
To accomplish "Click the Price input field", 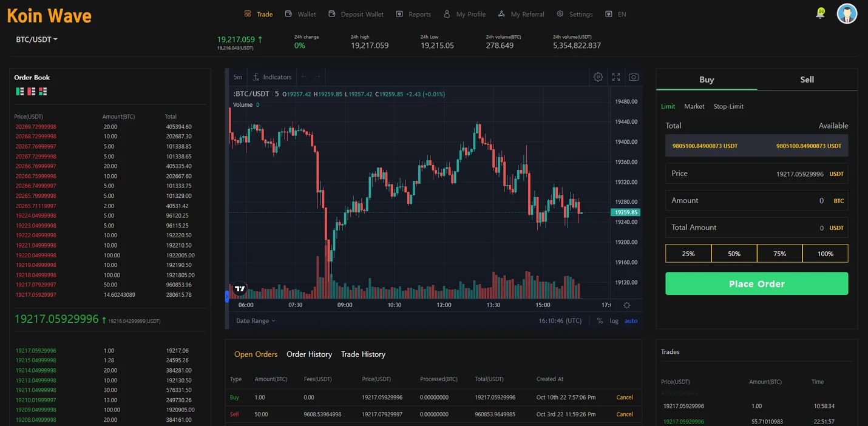I will point(757,174).
